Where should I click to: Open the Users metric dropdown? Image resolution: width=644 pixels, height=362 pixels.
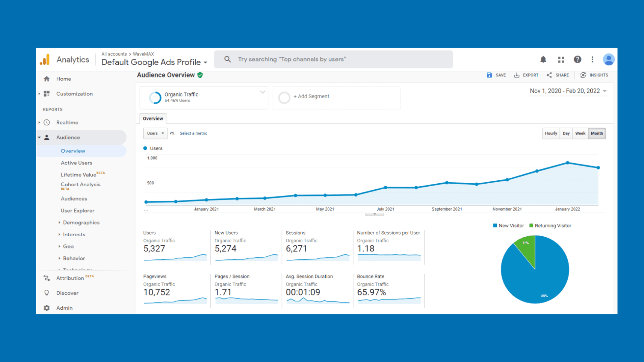[155, 133]
